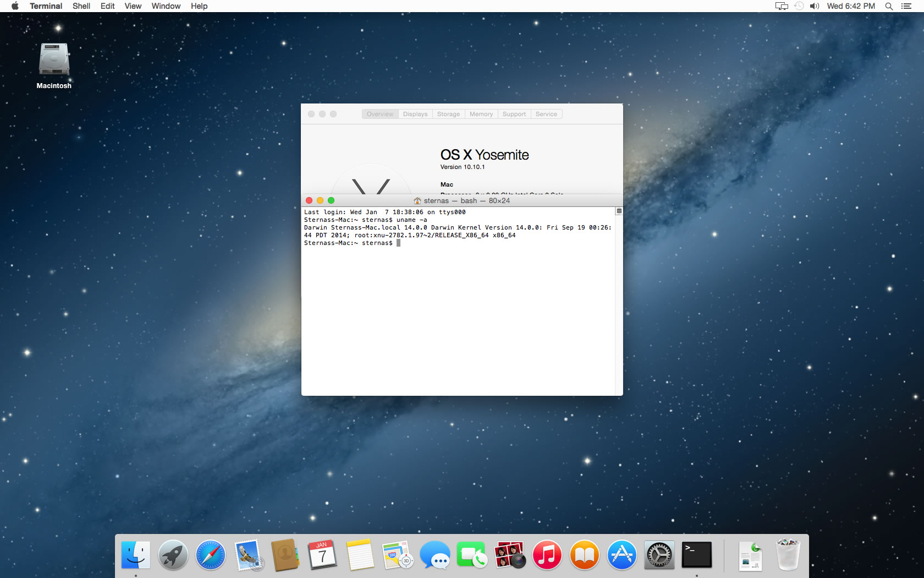Viewport: 924px width, 578px height.
Task: Open the Edit menu
Action: [107, 6]
